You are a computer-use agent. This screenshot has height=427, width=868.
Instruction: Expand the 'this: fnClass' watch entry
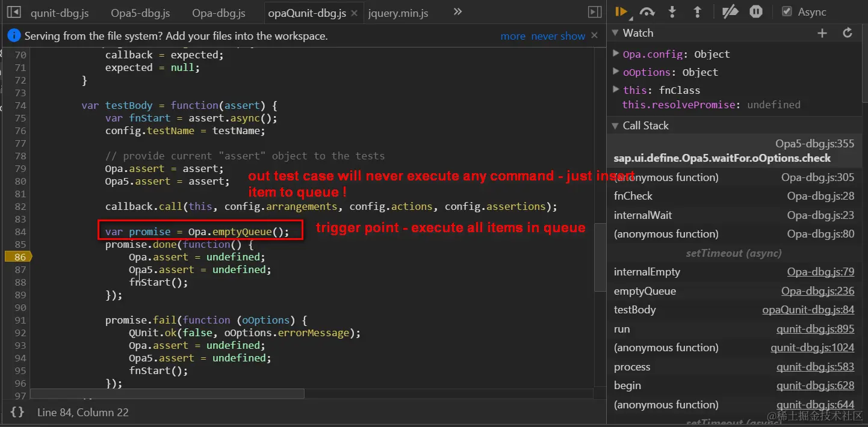[x=616, y=90]
